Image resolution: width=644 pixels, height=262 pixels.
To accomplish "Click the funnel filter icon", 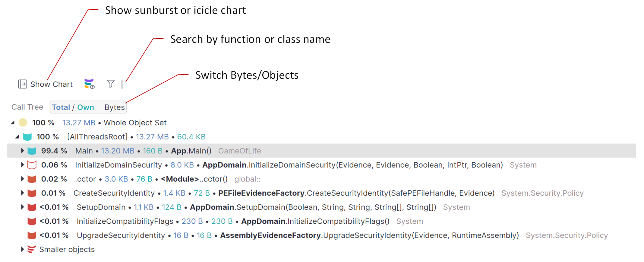I will coord(111,84).
